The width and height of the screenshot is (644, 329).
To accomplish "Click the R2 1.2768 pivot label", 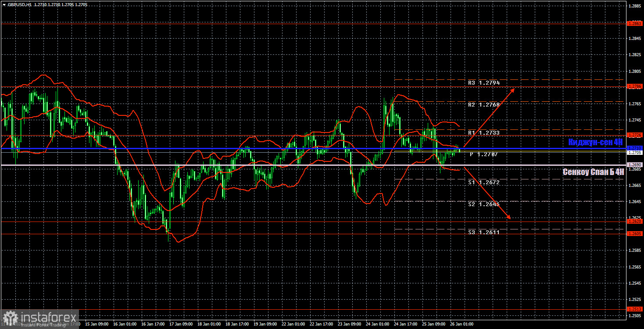I will coord(483,105).
